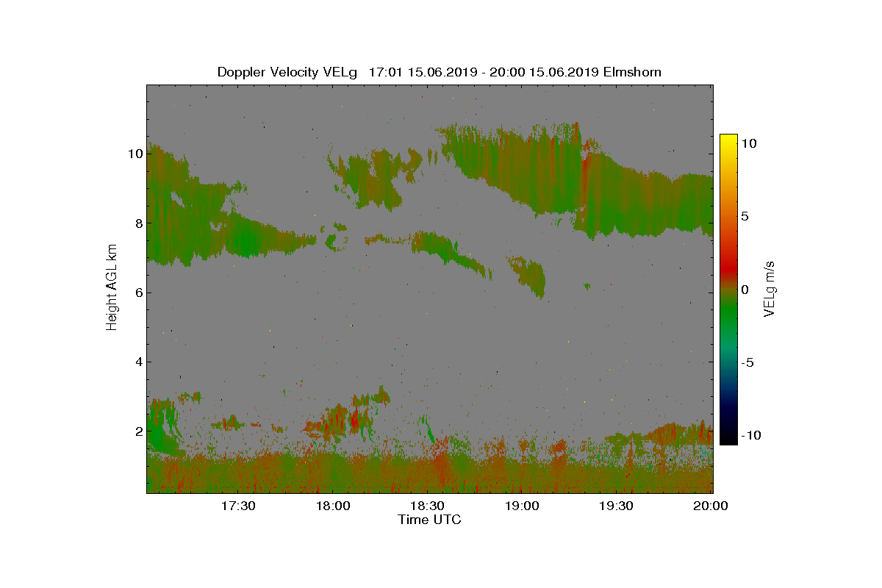Click the height tick label 8

pos(137,223)
